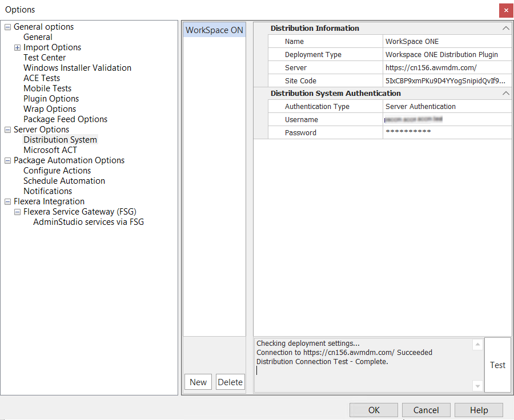The height and width of the screenshot is (420, 514).
Task: Click the Test connection button
Action: [x=497, y=365]
